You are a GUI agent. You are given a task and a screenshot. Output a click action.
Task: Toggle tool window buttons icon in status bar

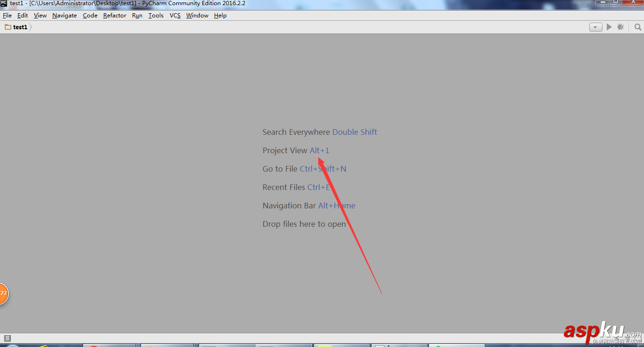click(7, 338)
